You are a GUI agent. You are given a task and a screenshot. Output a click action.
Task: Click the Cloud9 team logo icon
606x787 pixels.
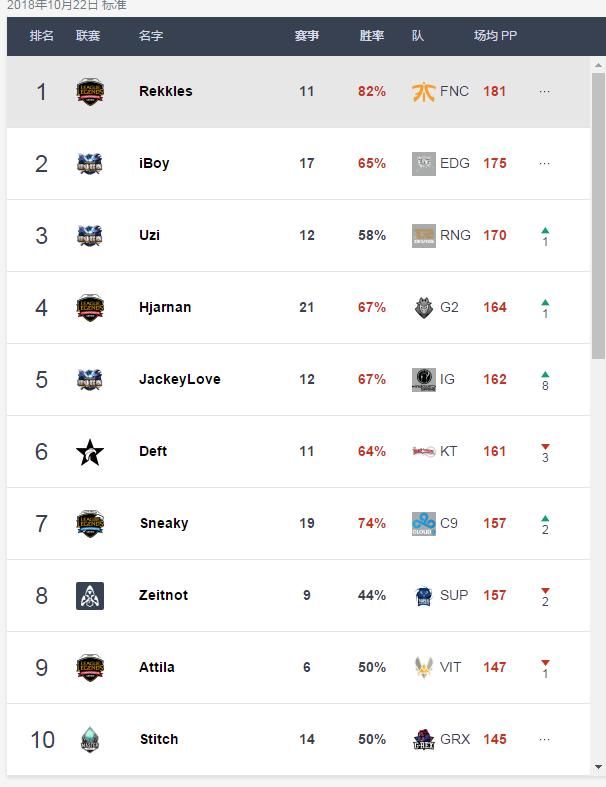(423, 524)
